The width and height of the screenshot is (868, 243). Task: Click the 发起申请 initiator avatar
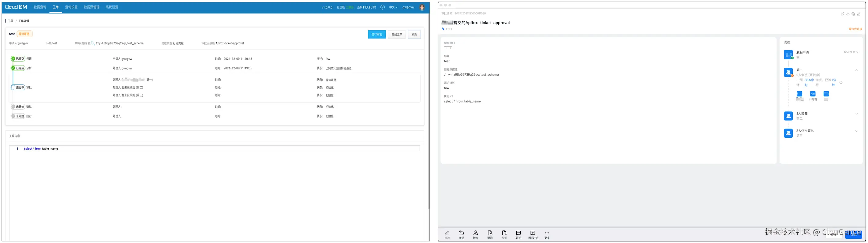pyautogui.click(x=788, y=54)
